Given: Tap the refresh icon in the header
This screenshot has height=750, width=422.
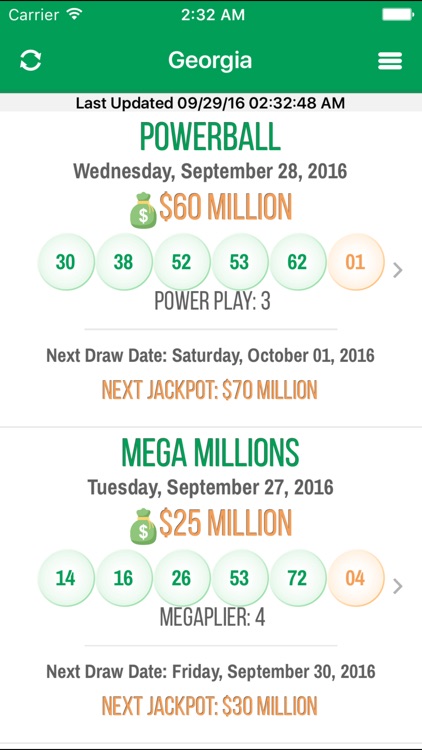Looking at the screenshot, I should click(31, 61).
